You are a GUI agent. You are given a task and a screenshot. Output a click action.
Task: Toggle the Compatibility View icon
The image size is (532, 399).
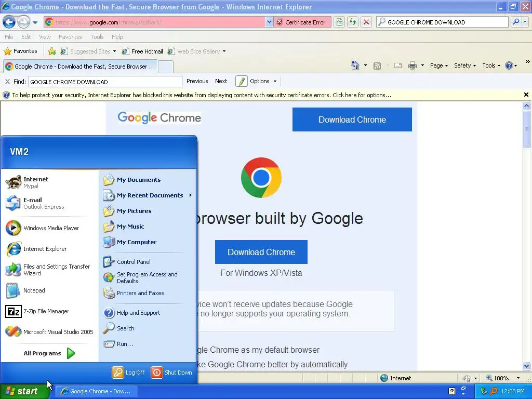[339, 22]
